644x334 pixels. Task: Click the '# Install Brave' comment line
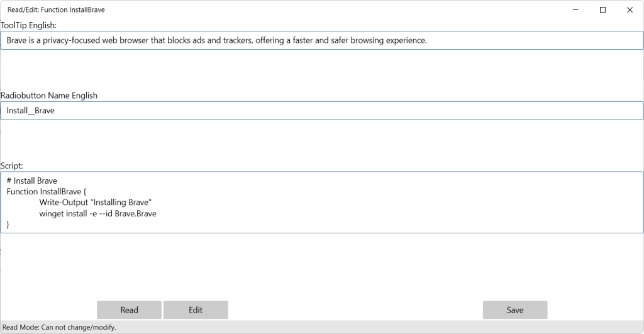[32, 181]
